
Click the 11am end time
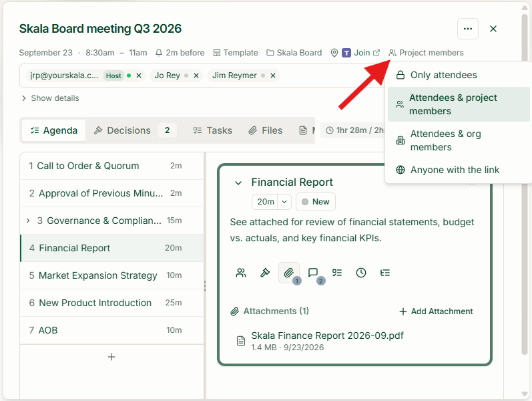point(138,53)
